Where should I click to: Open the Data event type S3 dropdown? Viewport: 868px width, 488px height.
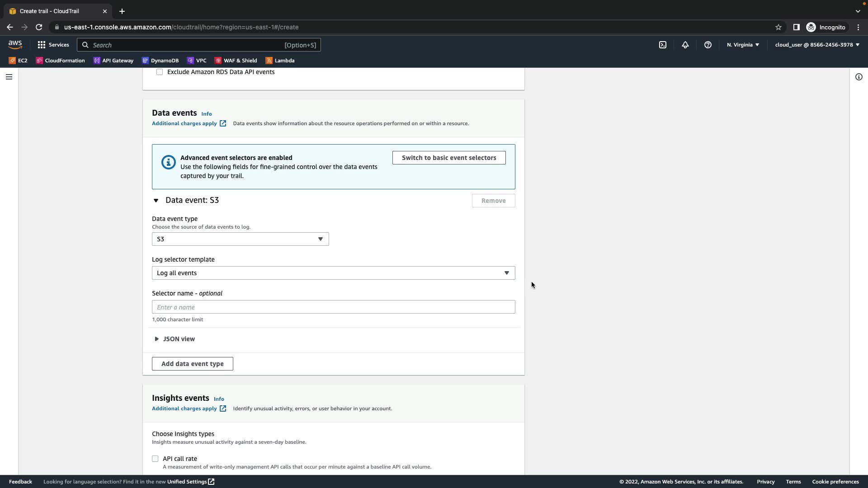pyautogui.click(x=240, y=239)
